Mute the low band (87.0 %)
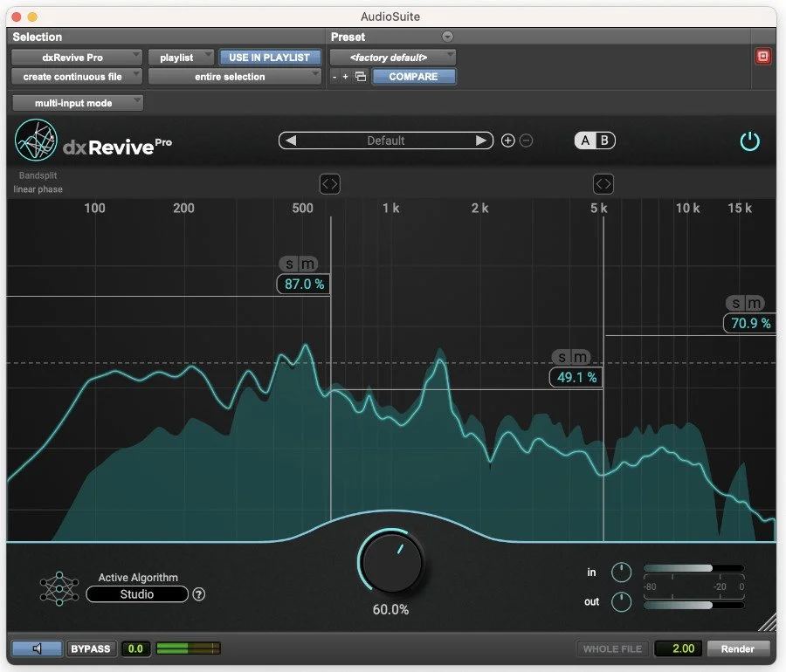The width and height of the screenshot is (786, 672). [308, 264]
